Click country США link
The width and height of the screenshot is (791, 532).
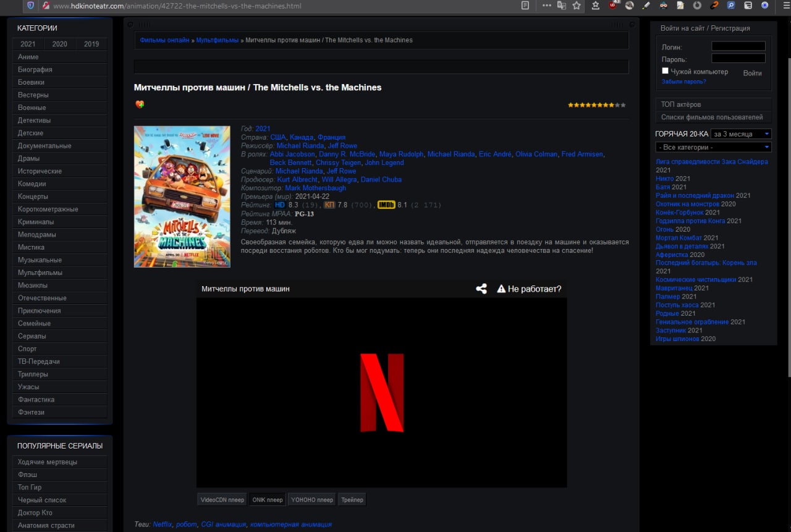(x=278, y=137)
